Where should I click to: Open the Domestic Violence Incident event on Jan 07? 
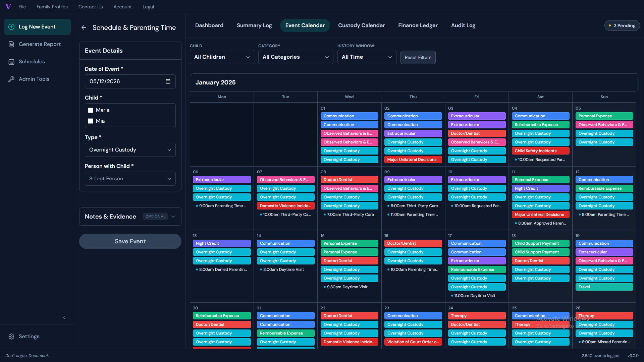click(285, 206)
